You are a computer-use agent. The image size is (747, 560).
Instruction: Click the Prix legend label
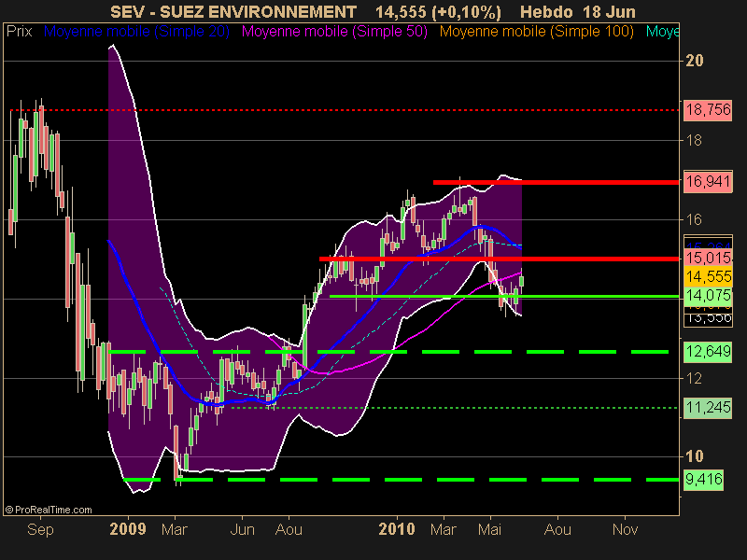click(x=19, y=32)
